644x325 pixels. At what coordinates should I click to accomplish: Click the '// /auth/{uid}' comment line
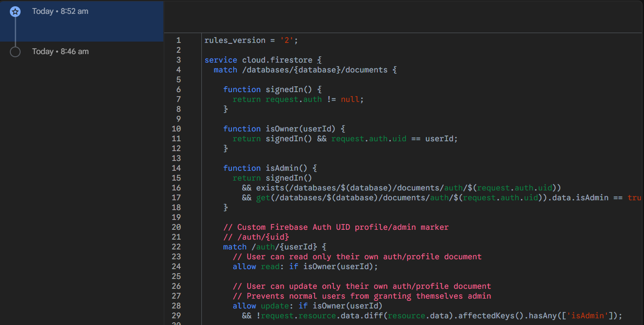(x=256, y=237)
